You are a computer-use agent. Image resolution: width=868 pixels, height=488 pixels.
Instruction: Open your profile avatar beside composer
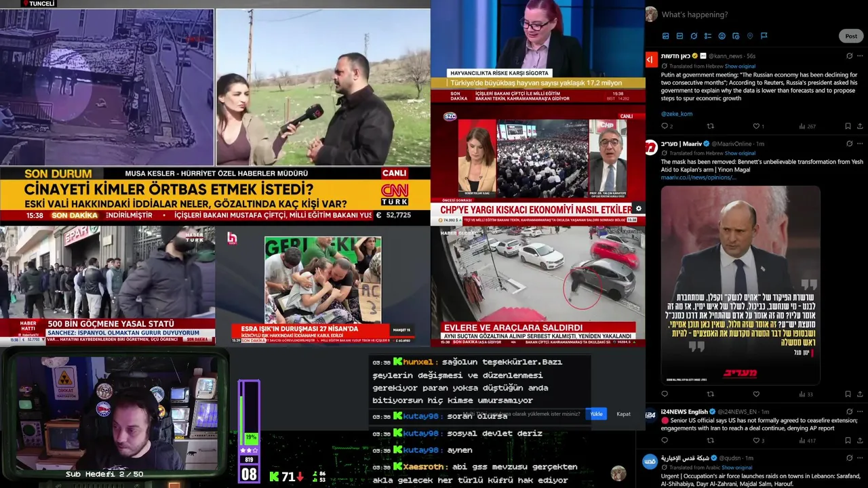[x=651, y=14]
